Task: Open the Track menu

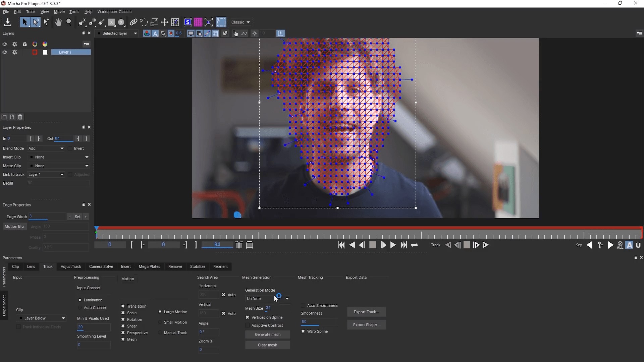Action: coord(31,12)
